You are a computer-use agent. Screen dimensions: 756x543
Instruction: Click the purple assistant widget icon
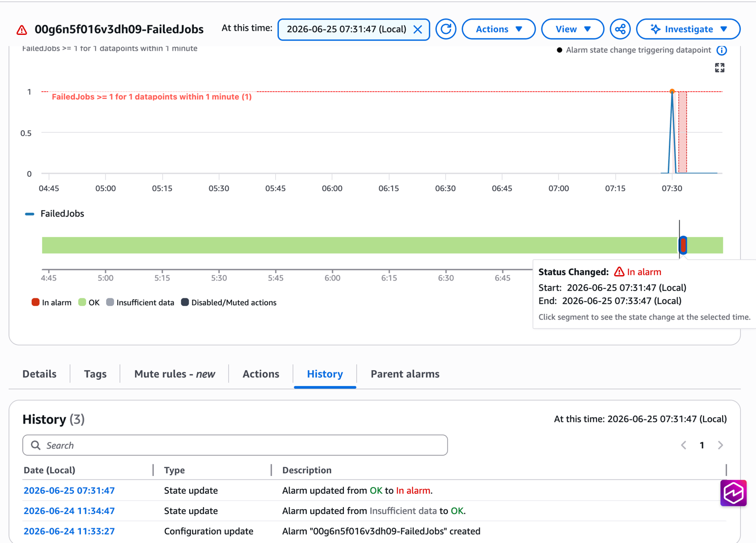733,493
